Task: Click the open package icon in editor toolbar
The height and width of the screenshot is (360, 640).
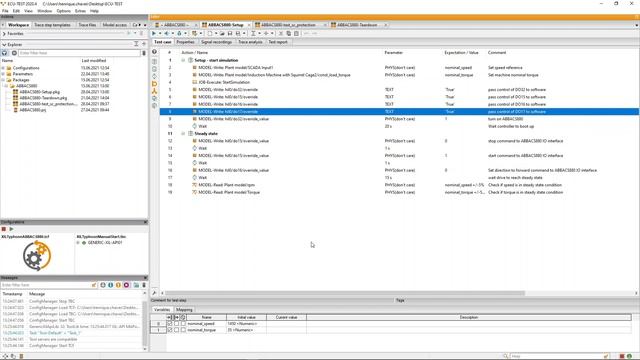Action: tap(222, 33)
